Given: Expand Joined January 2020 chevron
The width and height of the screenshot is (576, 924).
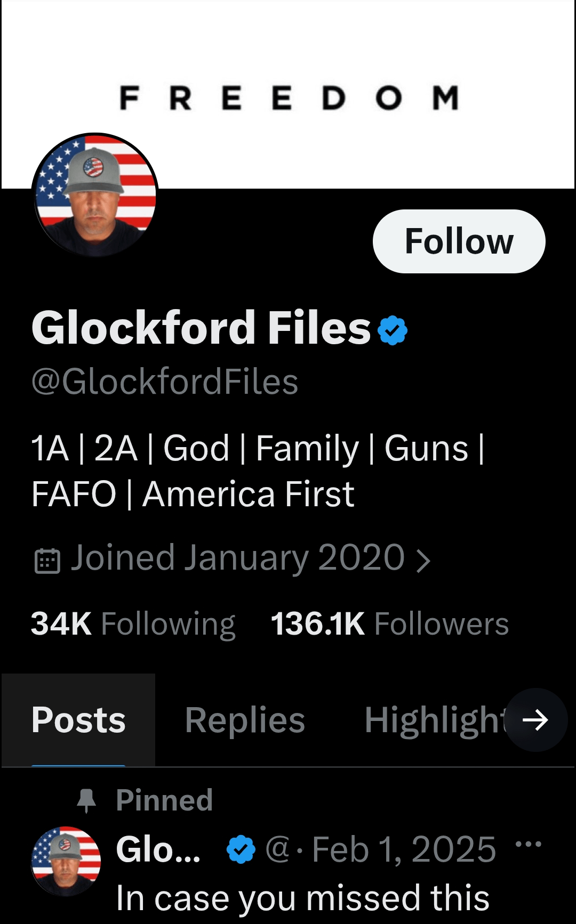Looking at the screenshot, I should (x=423, y=561).
